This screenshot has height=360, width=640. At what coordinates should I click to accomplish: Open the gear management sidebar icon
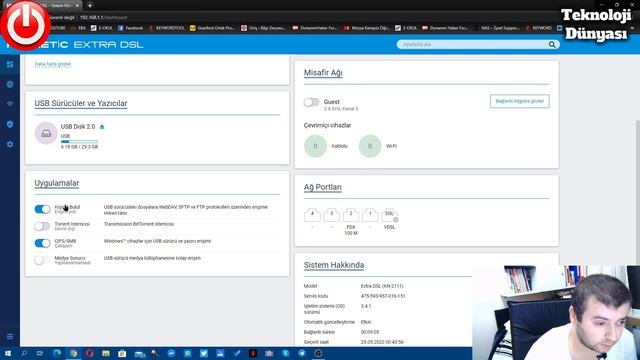(10, 144)
